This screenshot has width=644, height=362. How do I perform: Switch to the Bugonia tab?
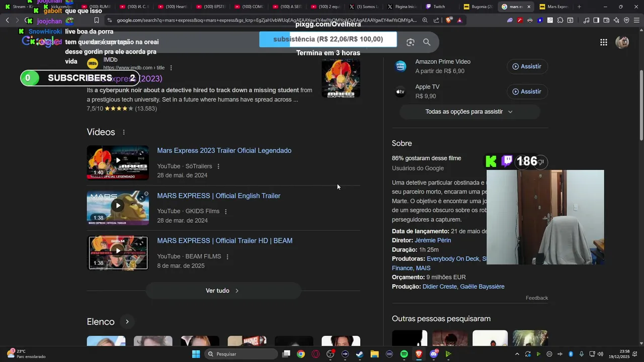(478, 7)
